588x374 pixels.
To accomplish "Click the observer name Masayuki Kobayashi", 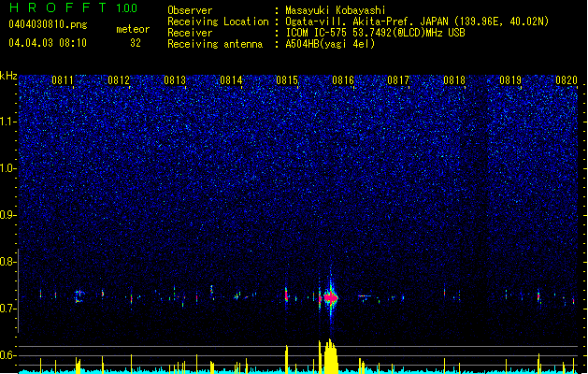I will coord(336,10).
